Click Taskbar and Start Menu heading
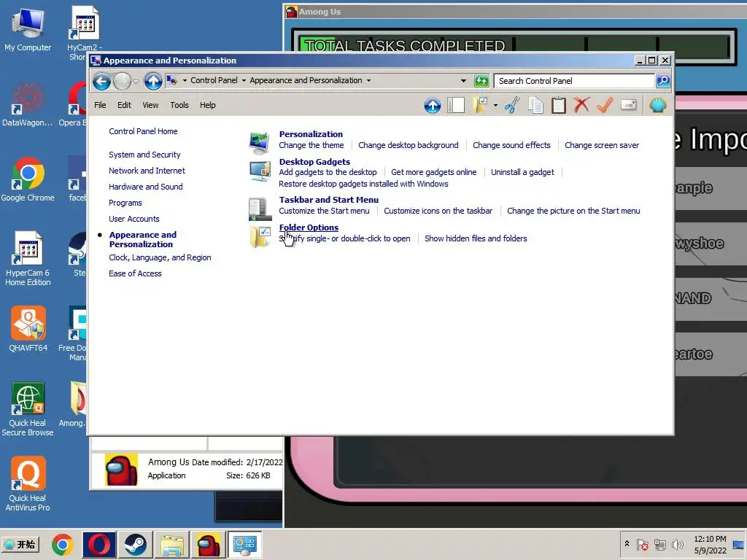The image size is (747, 560). 329,200
